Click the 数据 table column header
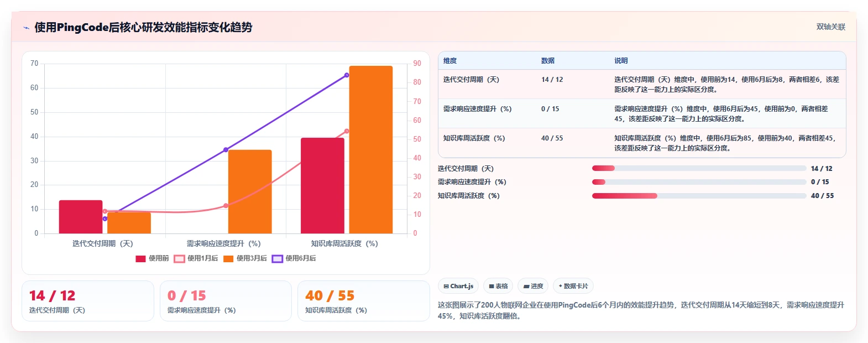This screenshot has height=343, width=868. coord(548,61)
